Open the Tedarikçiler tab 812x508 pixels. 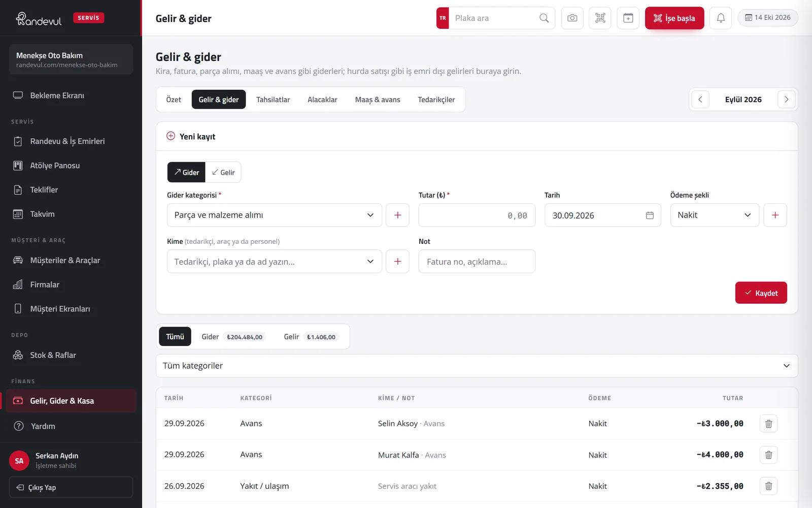(436, 100)
